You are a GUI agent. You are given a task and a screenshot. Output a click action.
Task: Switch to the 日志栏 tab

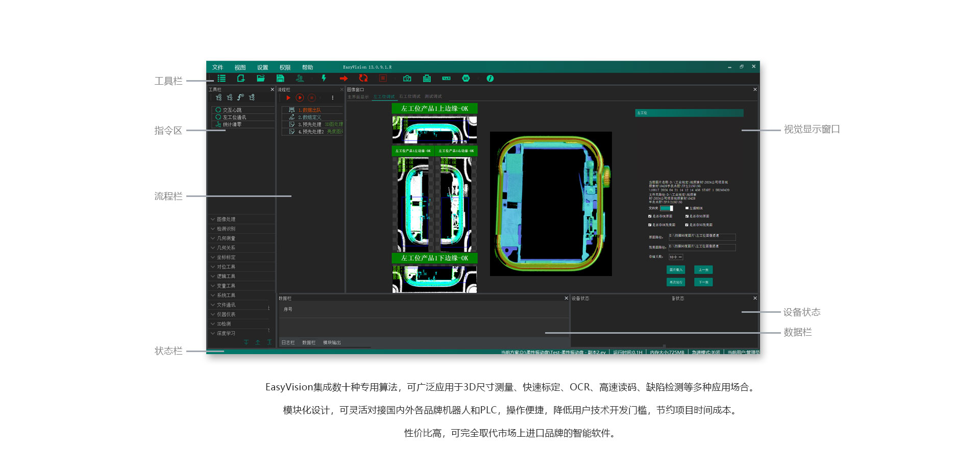pos(288,343)
